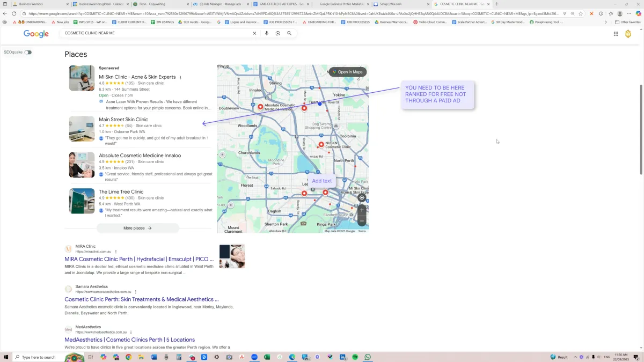Open Excel from the taskbar
The image size is (644, 362).
267,357
